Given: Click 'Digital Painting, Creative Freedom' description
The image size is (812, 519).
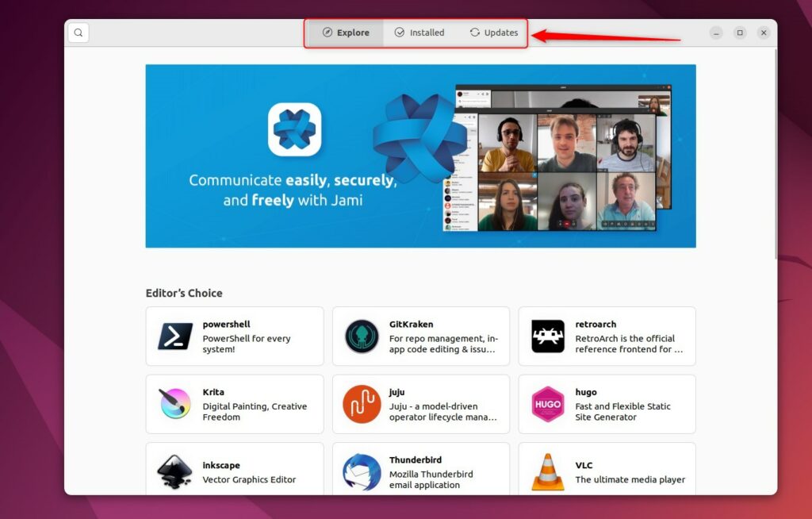Looking at the screenshot, I should [x=255, y=412].
